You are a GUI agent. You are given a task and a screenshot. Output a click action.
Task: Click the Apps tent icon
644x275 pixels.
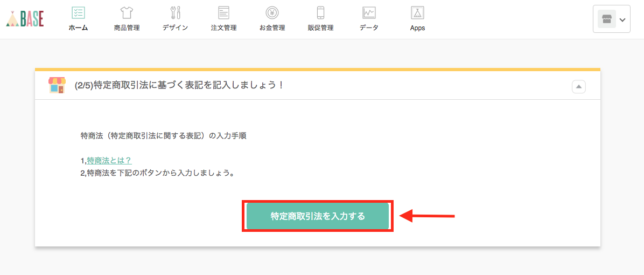coord(417,13)
